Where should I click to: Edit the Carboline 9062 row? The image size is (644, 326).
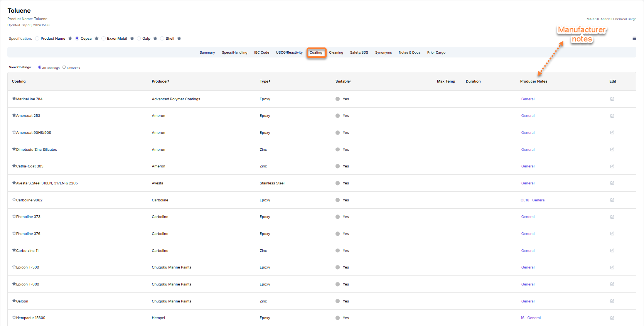pos(612,200)
